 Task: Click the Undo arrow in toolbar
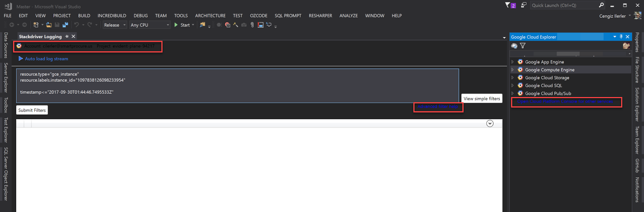pos(76,25)
